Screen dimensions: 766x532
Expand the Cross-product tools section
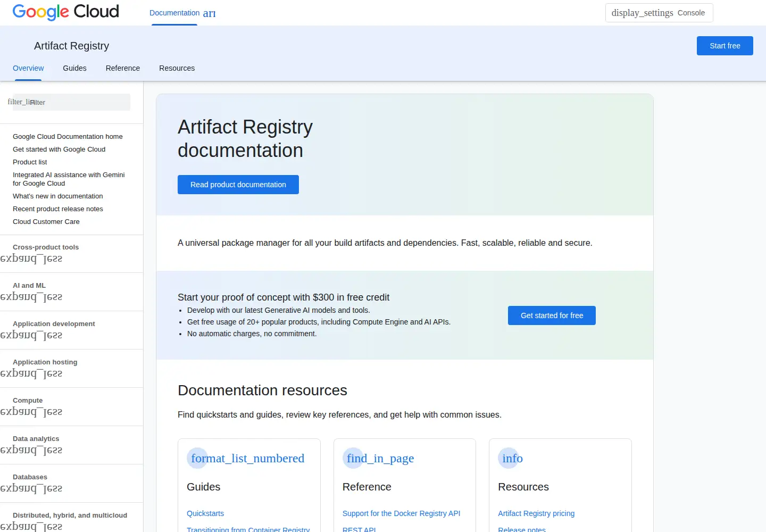click(31, 259)
